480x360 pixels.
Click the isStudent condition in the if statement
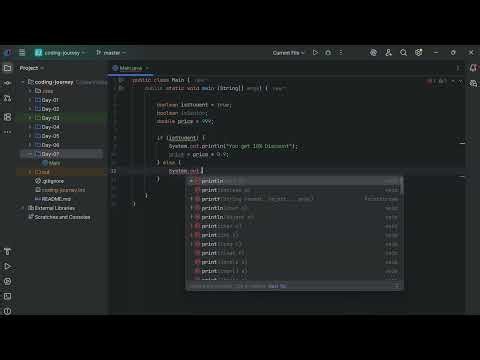pyautogui.click(x=182, y=138)
